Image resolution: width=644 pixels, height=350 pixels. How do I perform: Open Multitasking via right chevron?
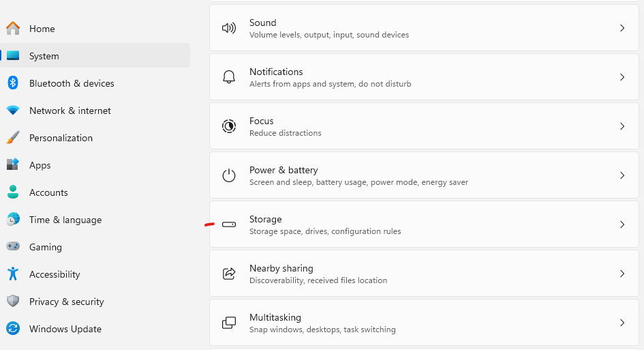coord(622,323)
